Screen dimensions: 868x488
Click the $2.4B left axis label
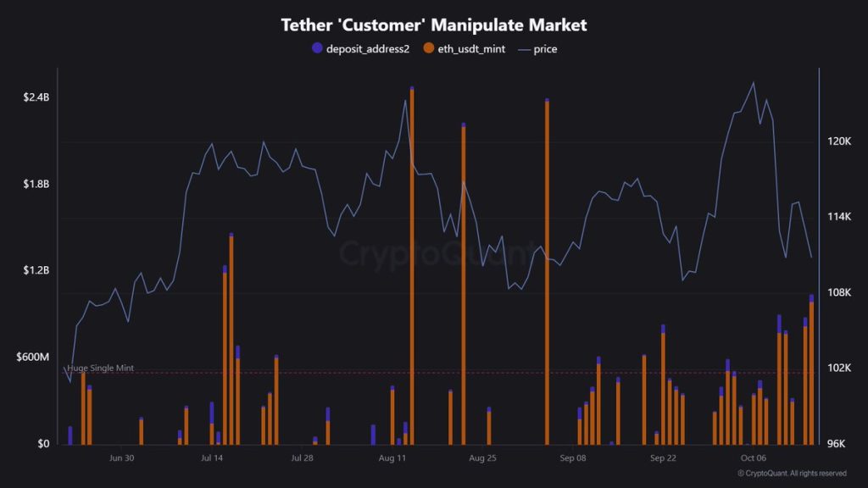pyautogui.click(x=36, y=97)
